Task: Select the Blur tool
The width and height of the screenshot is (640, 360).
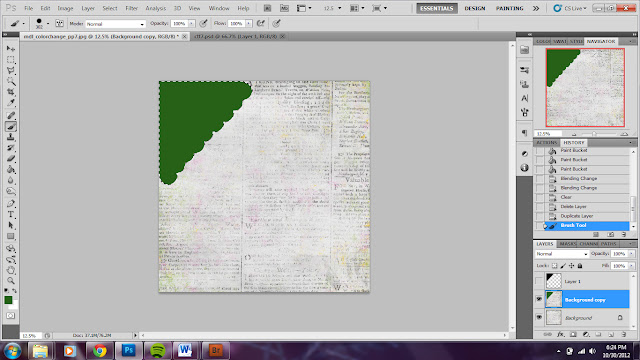Action: [11, 180]
